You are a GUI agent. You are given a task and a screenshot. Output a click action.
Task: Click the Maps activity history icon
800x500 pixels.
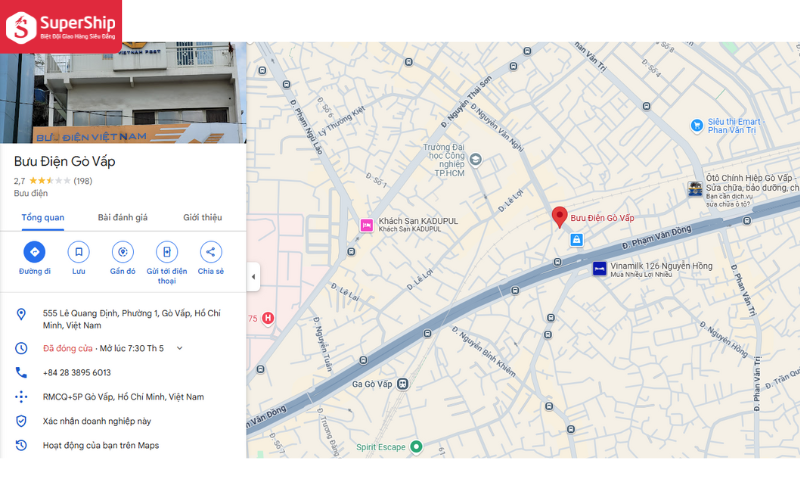point(21,445)
